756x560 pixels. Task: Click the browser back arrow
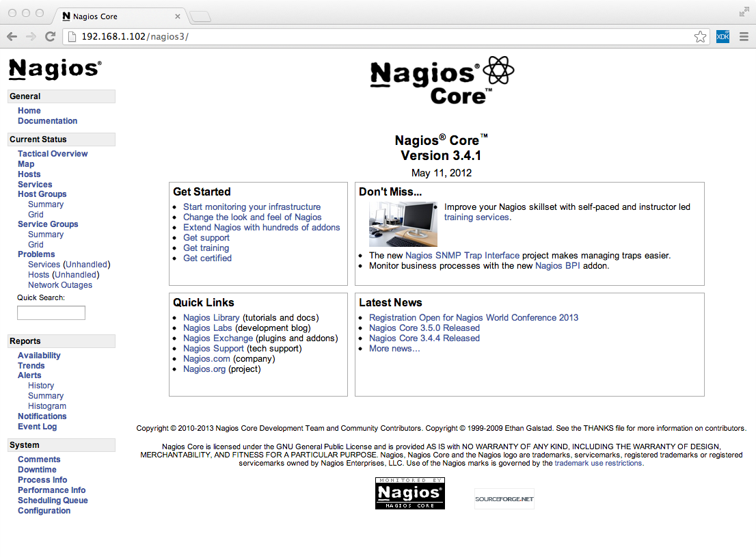click(x=12, y=37)
